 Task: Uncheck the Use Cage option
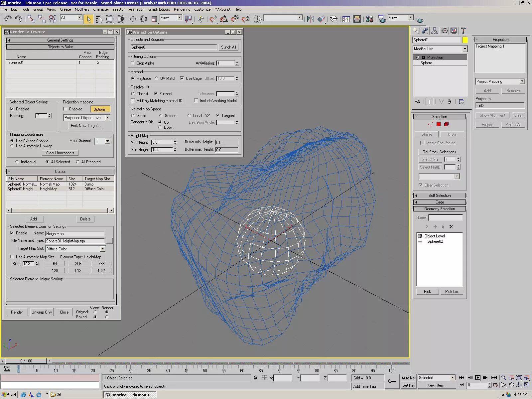pos(182,78)
